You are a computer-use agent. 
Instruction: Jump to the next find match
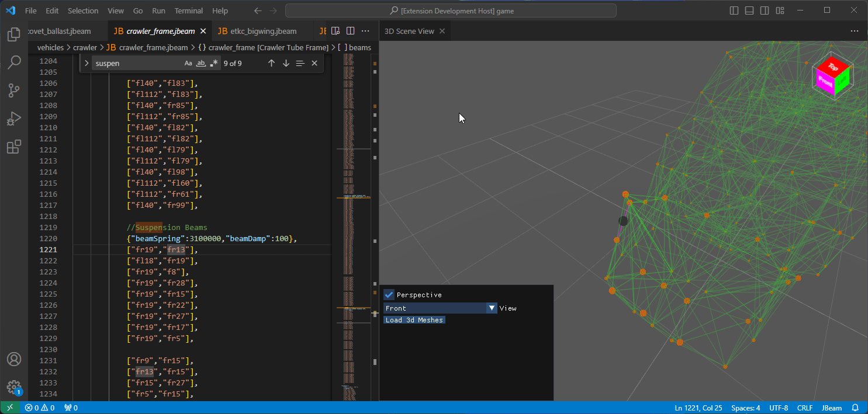(x=286, y=63)
